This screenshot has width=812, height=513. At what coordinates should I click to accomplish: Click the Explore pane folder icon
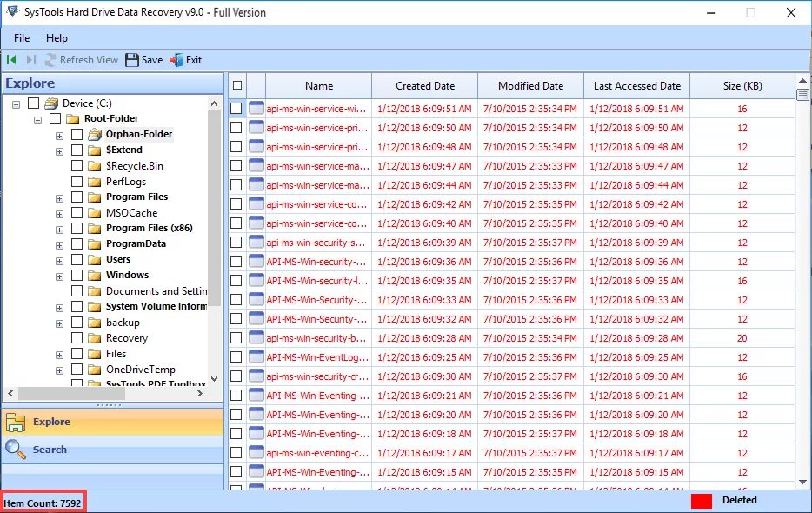tap(16, 423)
